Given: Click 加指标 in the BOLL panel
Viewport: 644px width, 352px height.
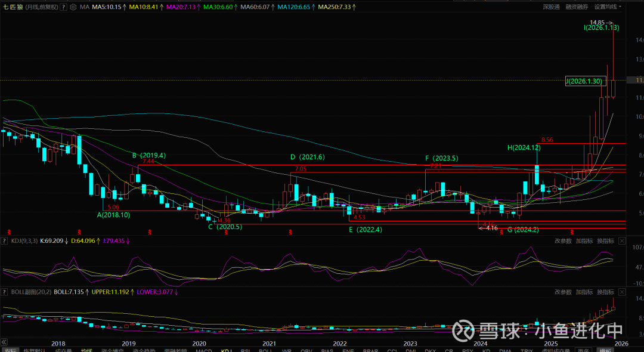Looking at the screenshot, I should click(x=584, y=292).
